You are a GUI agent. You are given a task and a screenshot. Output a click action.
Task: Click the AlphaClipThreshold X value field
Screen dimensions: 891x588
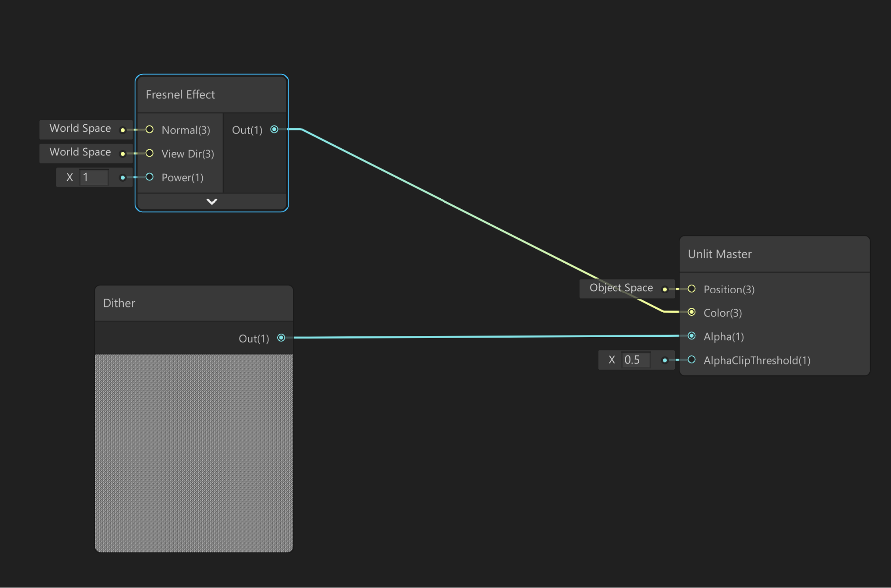click(636, 360)
